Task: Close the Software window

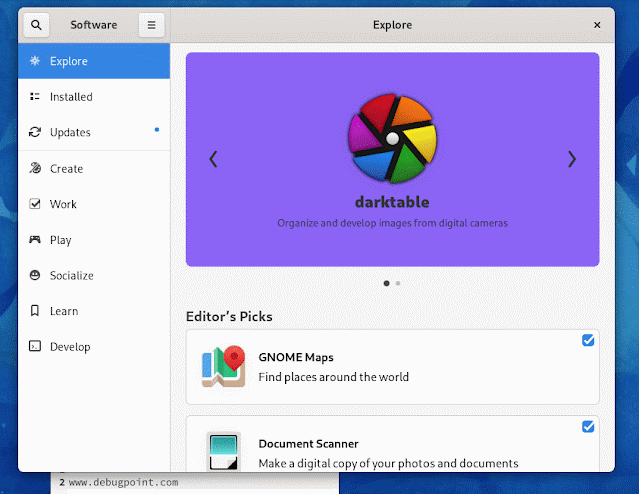Action: tap(597, 25)
